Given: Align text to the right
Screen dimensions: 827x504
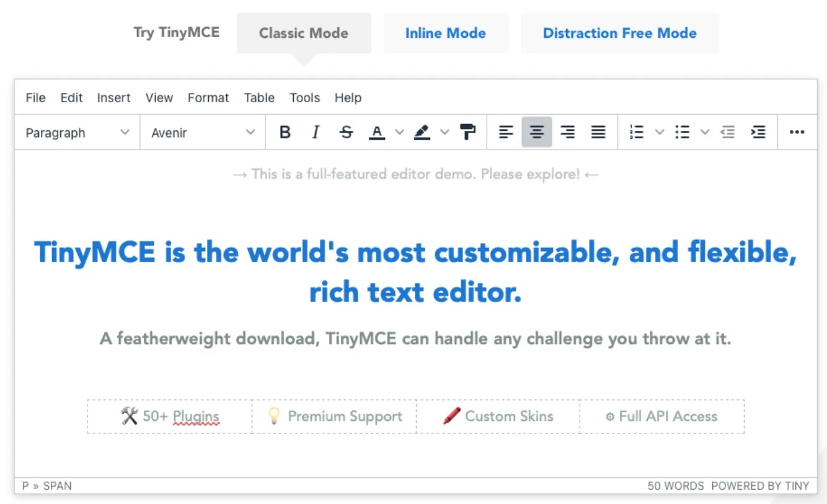Looking at the screenshot, I should pos(567,132).
